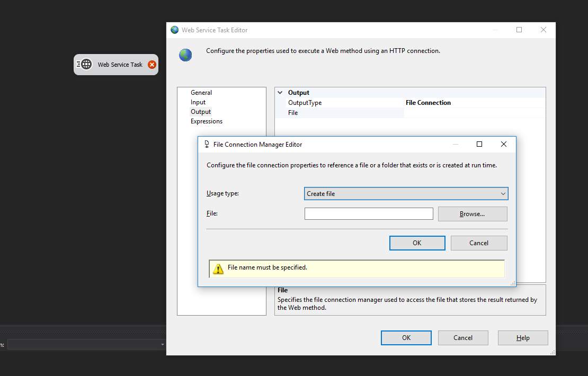Click the yellow warning icon in the message bar
The height and width of the screenshot is (376, 588).
click(218, 268)
